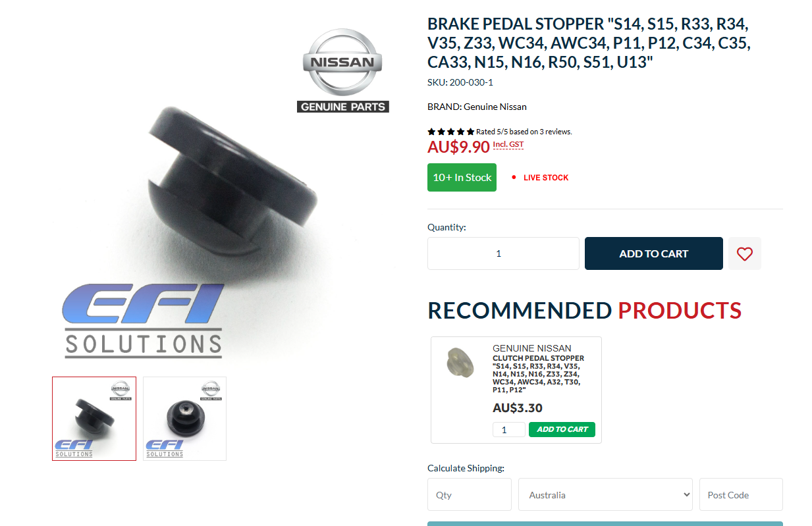Click the Add to Cart button

pos(653,253)
